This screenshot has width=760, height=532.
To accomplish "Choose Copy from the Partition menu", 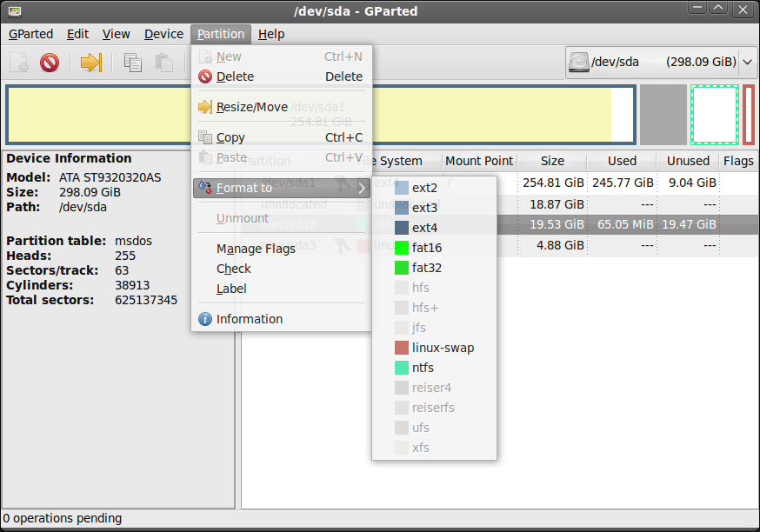I will click(281, 137).
